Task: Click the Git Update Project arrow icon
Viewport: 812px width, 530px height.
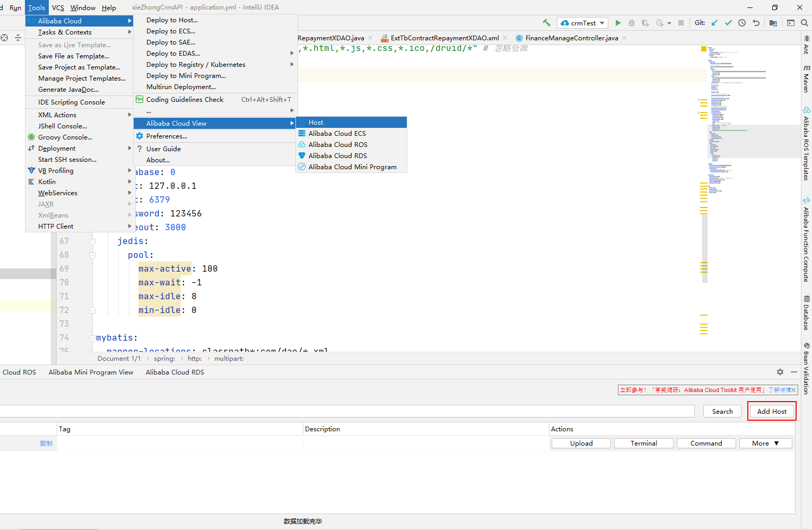Action: coord(714,23)
